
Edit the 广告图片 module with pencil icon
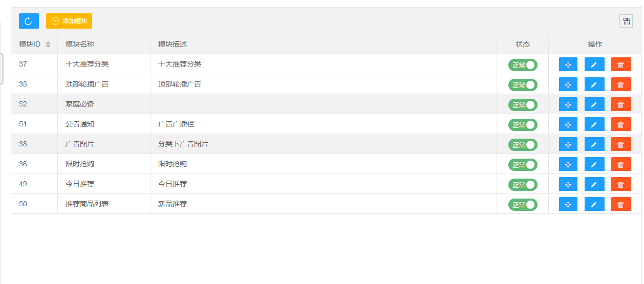tap(594, 144)
